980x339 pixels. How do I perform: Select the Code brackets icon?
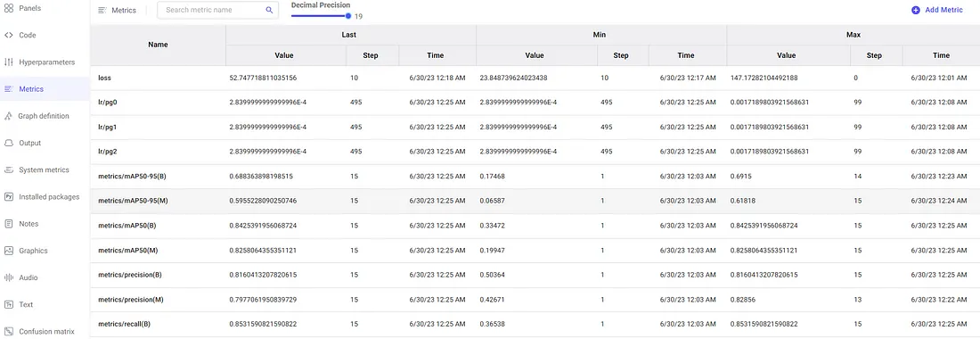9,35
